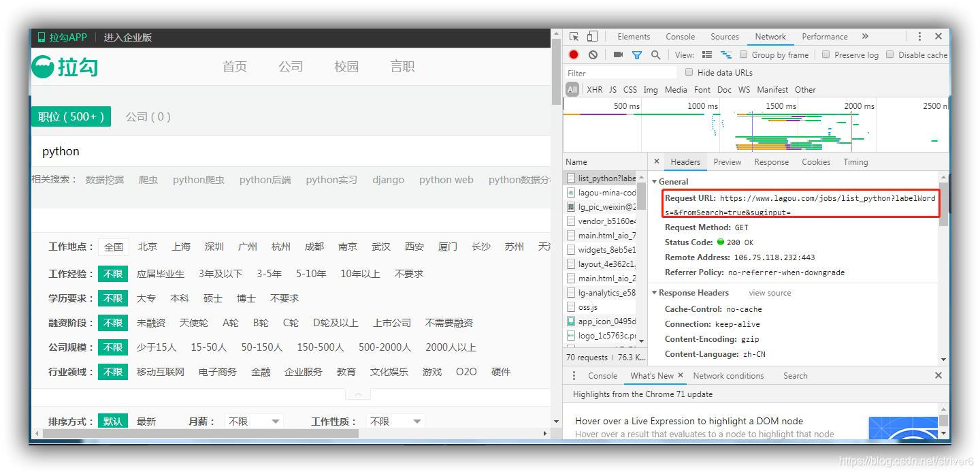Click the Lagou logo
Image resolution: width=980 pixels, height=474 pixels.
pyautogui.click(x=65, y=66)
